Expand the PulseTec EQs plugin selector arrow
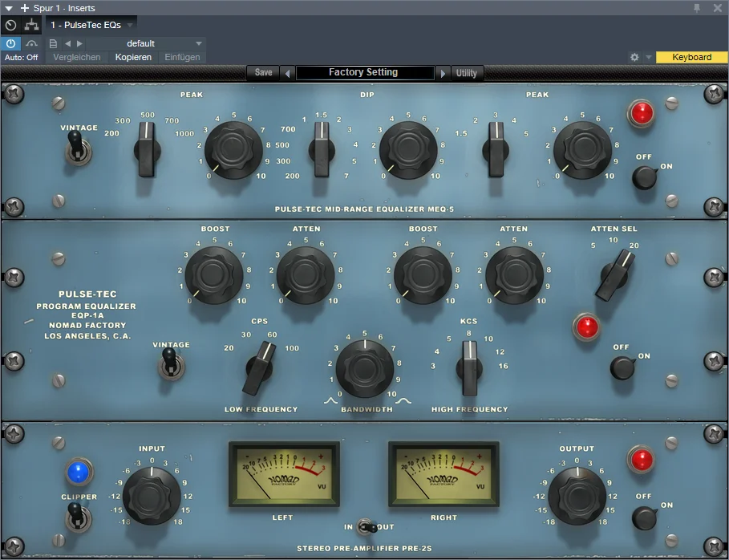 pos(130,25)
